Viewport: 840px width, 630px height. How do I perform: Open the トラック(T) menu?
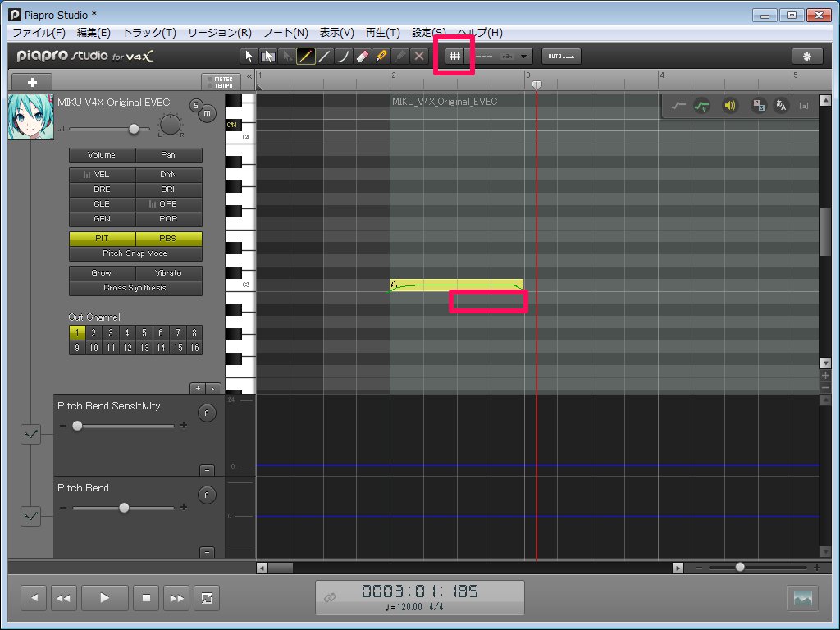[x=148, y=33]
